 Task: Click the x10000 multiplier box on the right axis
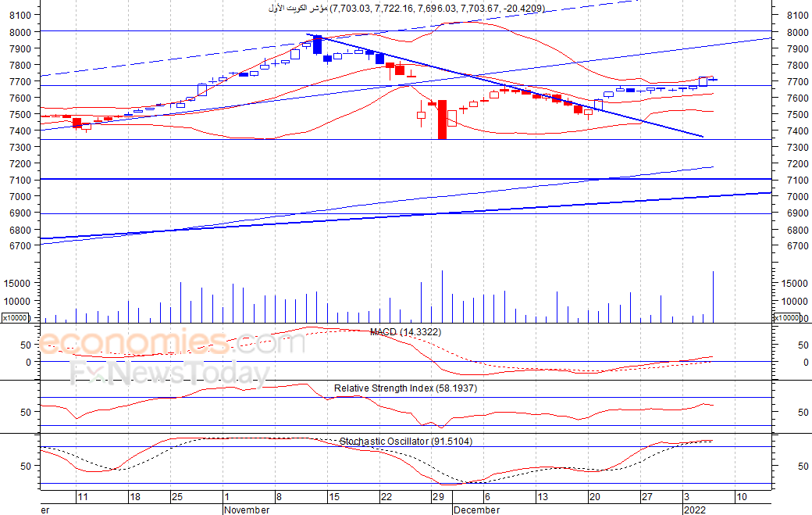pos(786,317)
